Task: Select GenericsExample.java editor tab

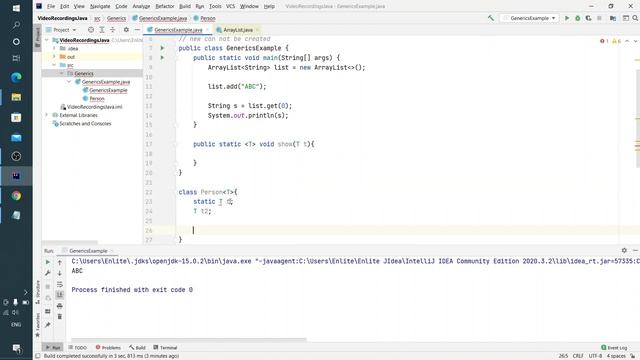Action: click(x=178, y=30)
